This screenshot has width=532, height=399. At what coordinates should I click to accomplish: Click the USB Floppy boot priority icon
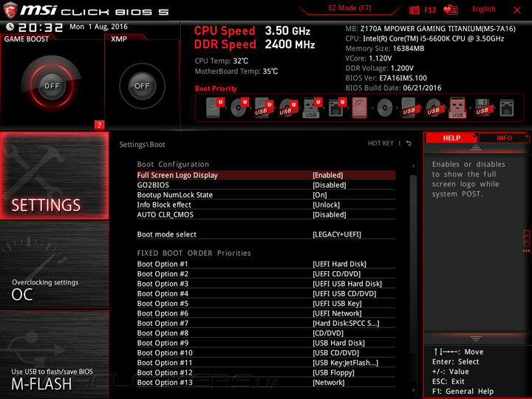[x=482, y=108]
